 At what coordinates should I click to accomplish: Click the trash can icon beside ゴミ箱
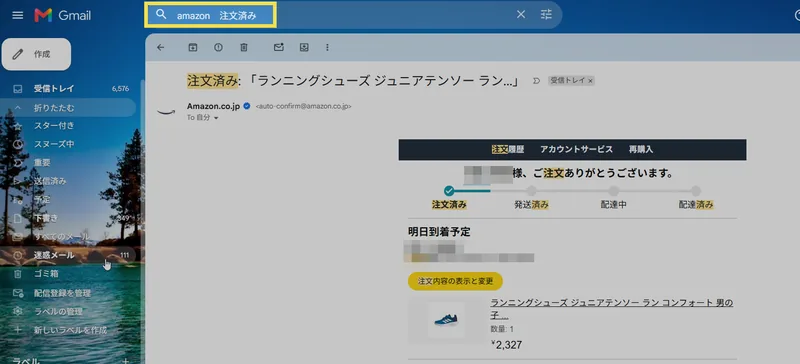(18, 274)
